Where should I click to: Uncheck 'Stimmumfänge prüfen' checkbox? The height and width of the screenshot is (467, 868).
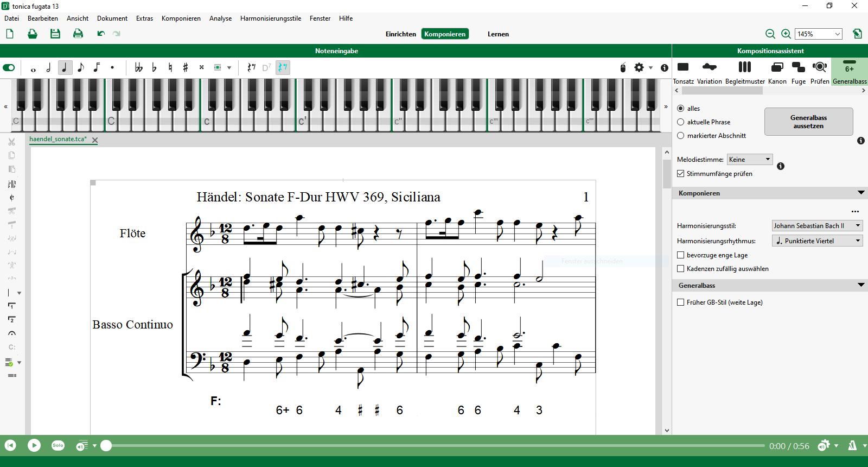680,174
